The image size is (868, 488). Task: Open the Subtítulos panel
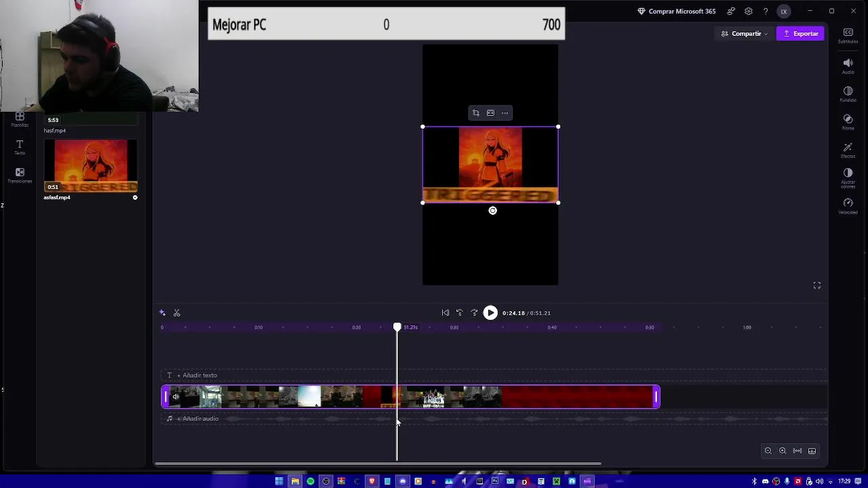[848, 36]
